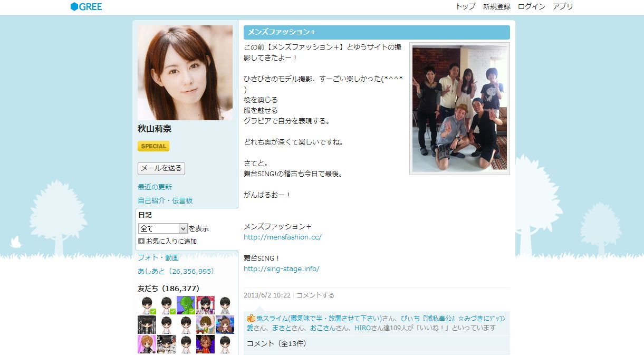The image size is (644, 355).
Task: Visit the mensfashion.cc URL
Action: [282, 237]
